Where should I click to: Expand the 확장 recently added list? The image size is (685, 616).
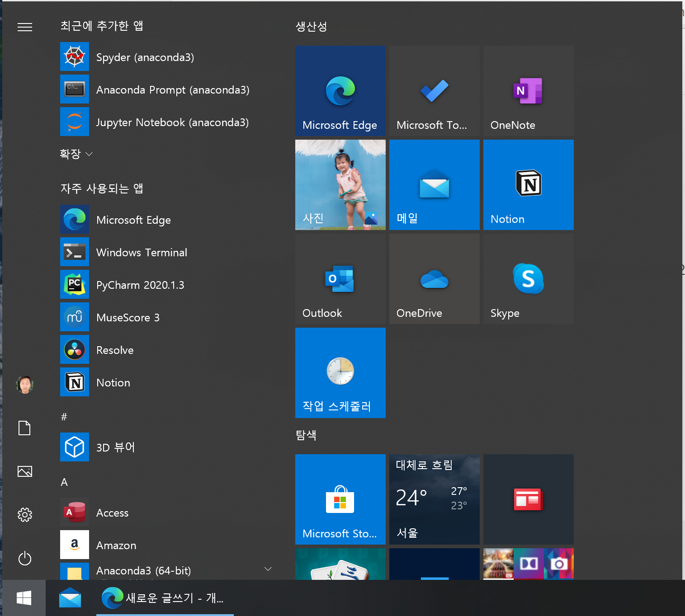[76, 154]
